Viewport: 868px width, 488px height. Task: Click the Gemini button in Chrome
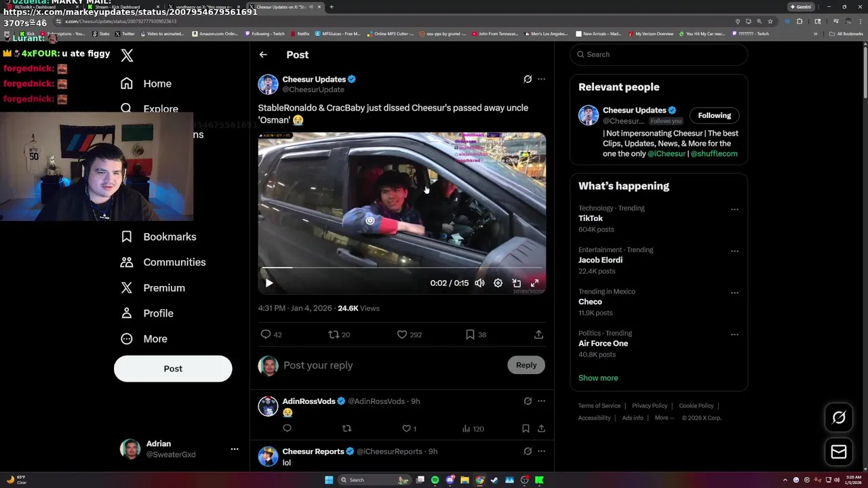(x=800, y=7)
